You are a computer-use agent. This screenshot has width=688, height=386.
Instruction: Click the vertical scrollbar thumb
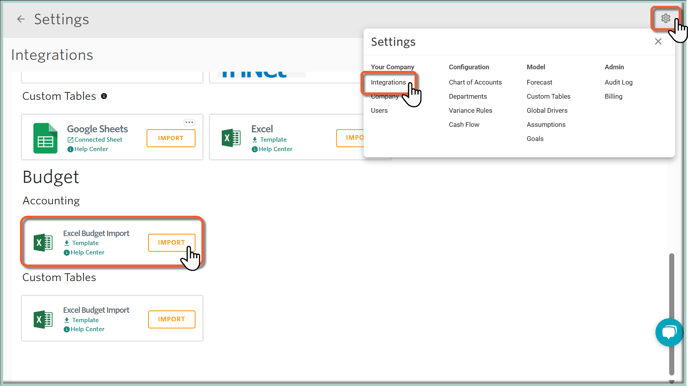671,314
